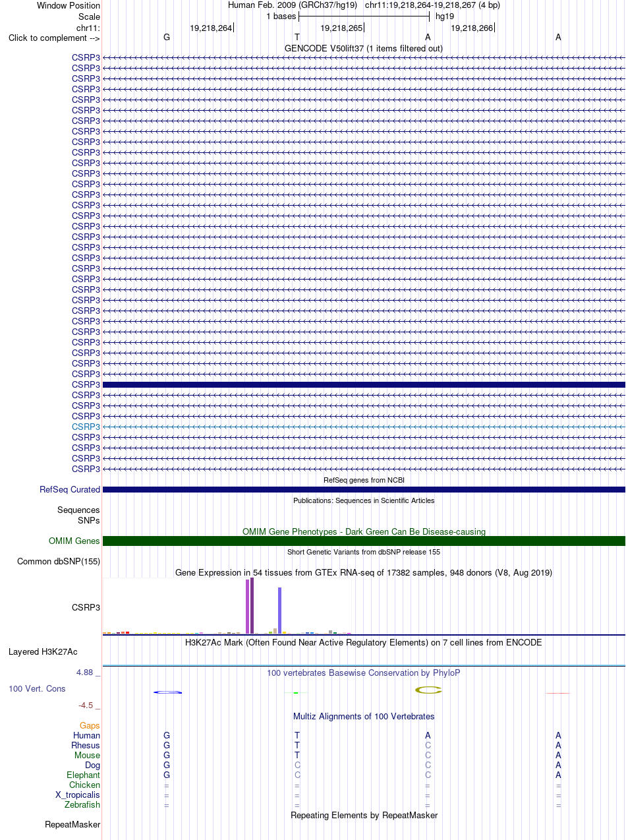Click the H3K27Ac Mark track title
The height and width of the screenshot is (840, 626).
364,642
